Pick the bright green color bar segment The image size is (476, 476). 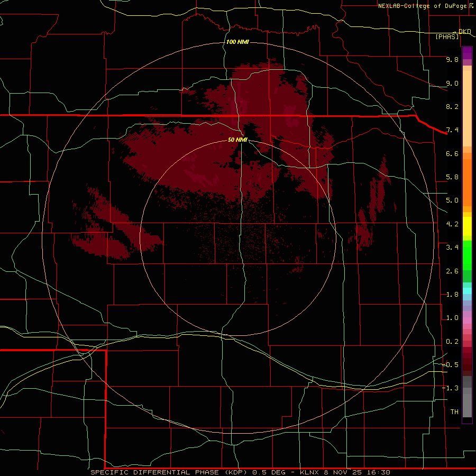(x=467, y=257)
